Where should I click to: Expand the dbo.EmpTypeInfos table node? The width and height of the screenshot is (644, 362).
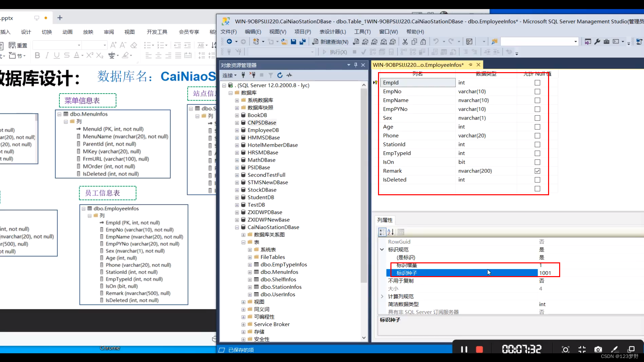pyautogui.click(x=250, y=265)
